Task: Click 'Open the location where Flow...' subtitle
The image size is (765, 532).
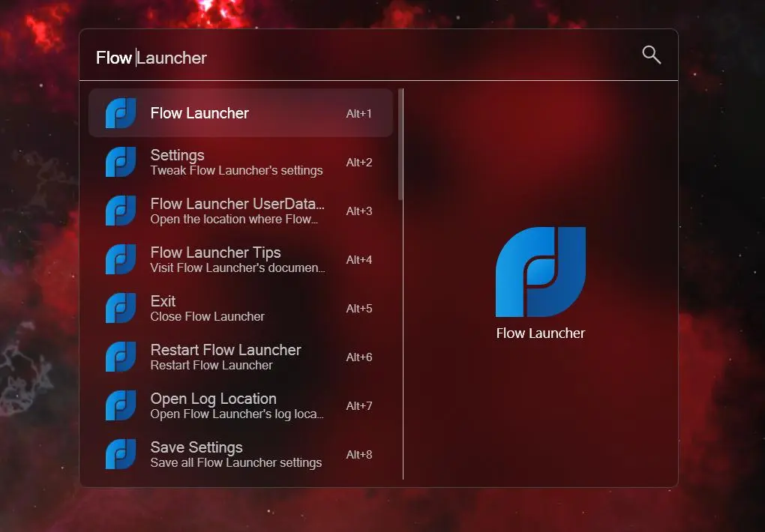Action: [x=234, y=220]
